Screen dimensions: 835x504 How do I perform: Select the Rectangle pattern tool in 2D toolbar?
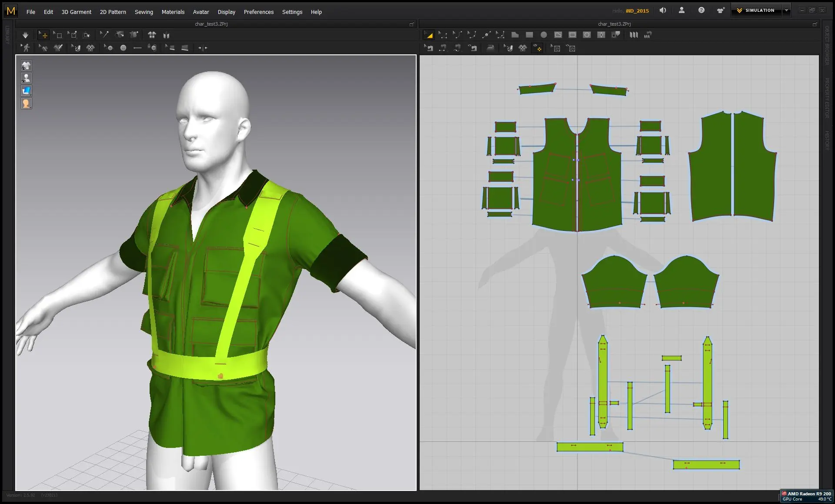pyautogui.click(x=529, y=35)
